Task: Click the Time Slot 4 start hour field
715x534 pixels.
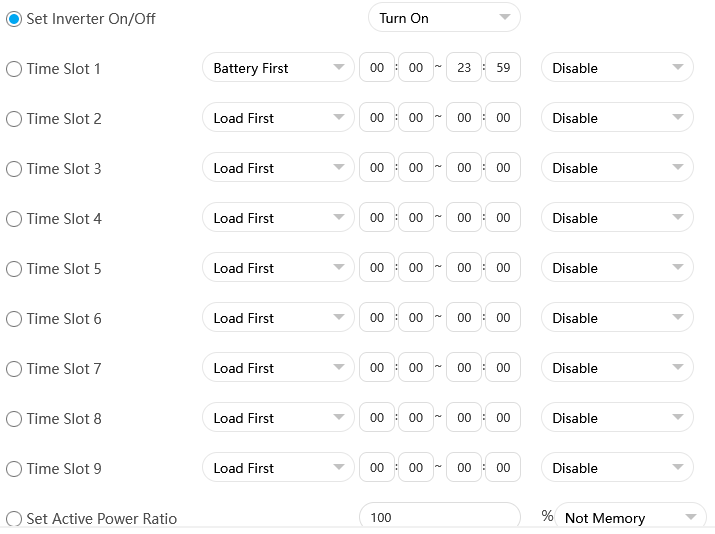Action: (x=377, y=218)
